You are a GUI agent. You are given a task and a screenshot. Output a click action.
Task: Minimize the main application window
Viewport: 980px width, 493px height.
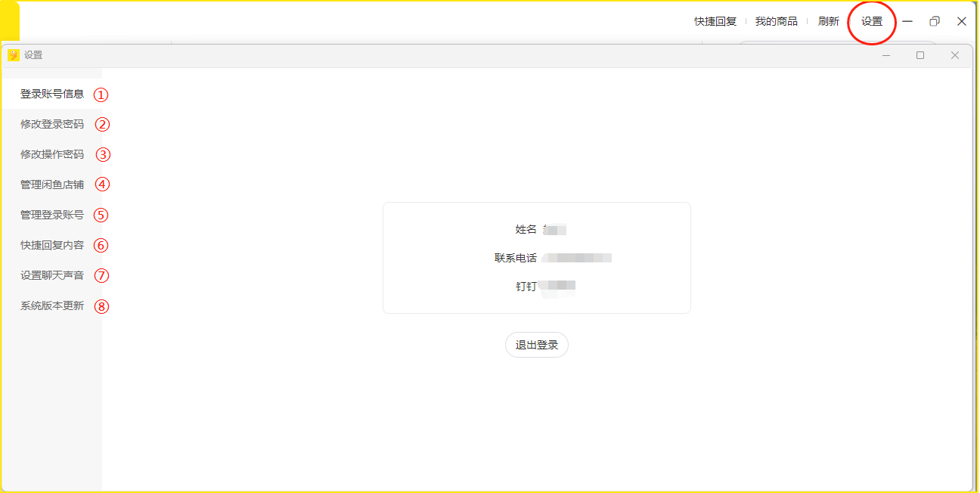click(x=907, y=21)
